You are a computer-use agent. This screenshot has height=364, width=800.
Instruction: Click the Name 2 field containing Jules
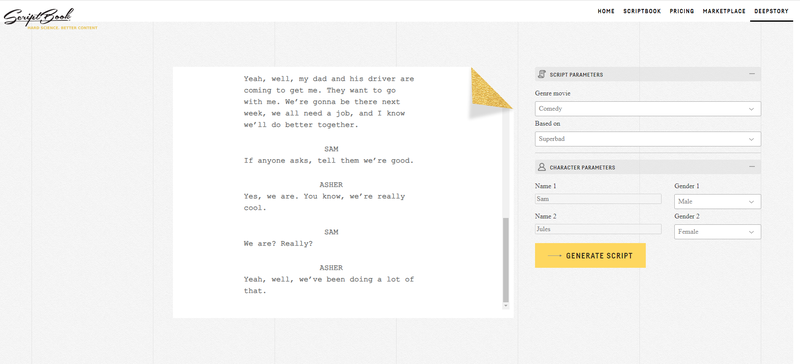click(x=598, y=229)
